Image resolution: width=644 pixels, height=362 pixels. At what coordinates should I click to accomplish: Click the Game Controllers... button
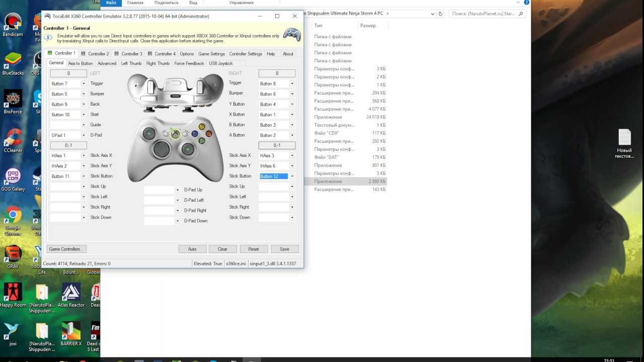pos(66,249)
